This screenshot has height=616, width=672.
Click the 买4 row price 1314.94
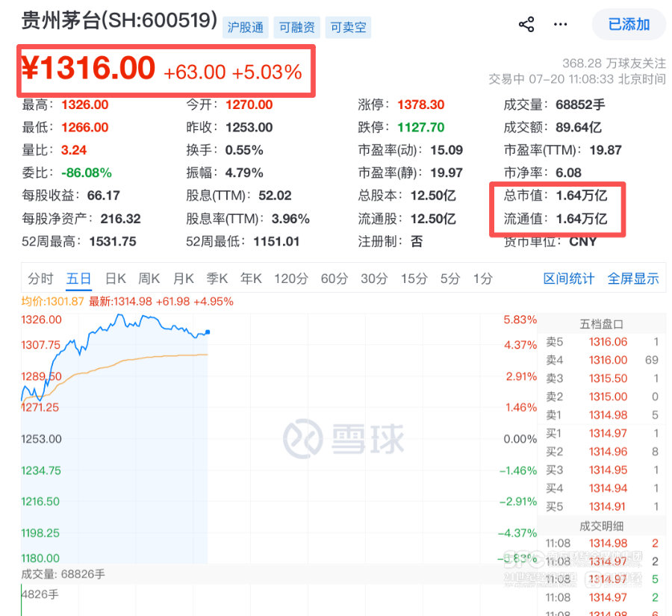tap(608, 488)
